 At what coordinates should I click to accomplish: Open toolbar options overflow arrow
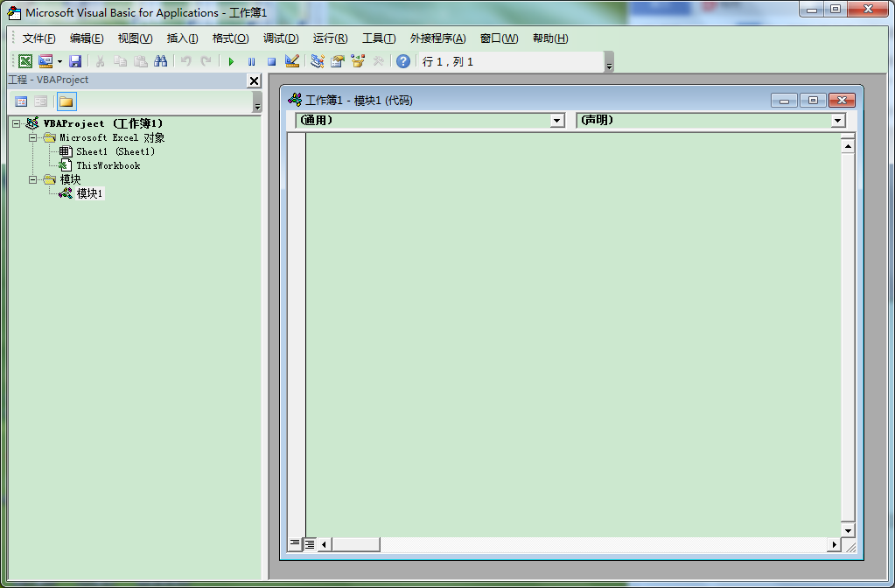coord(609,62)
